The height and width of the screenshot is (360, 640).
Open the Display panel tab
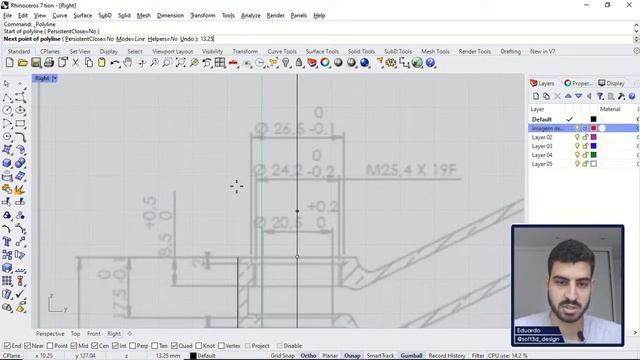click(x=611, y=83)
